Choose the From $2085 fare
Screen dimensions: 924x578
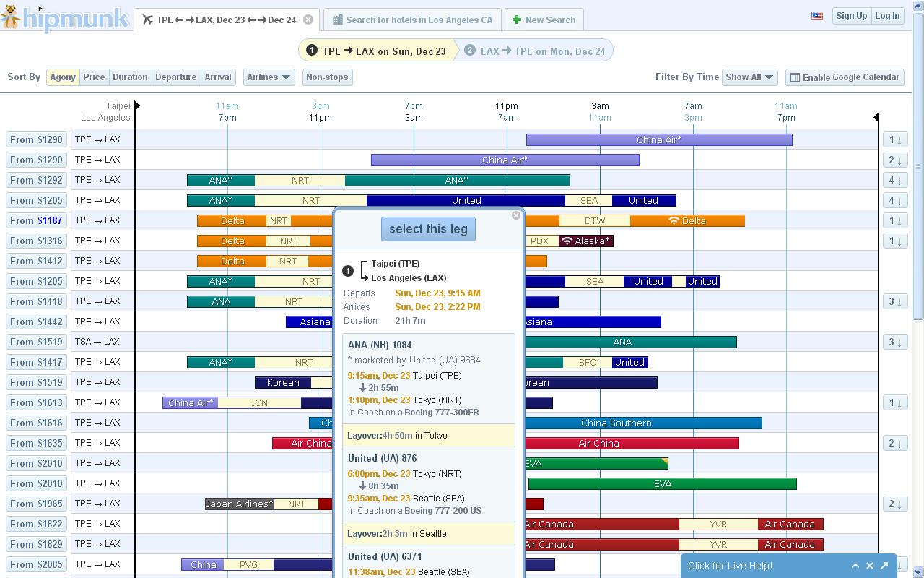pos(37,564)
